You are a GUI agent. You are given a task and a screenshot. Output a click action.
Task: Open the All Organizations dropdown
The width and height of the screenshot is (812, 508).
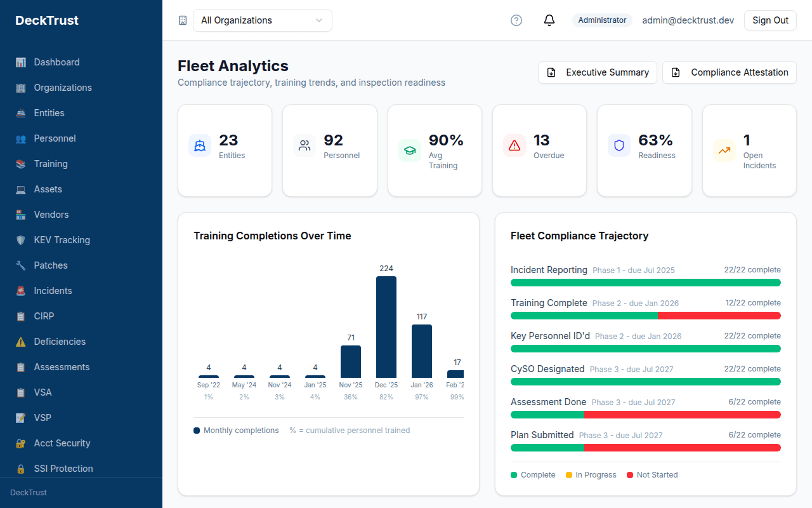tap(263, 20)
